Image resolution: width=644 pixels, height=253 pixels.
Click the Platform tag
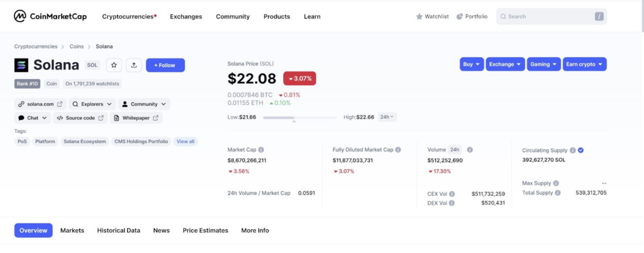pos(45,141)
